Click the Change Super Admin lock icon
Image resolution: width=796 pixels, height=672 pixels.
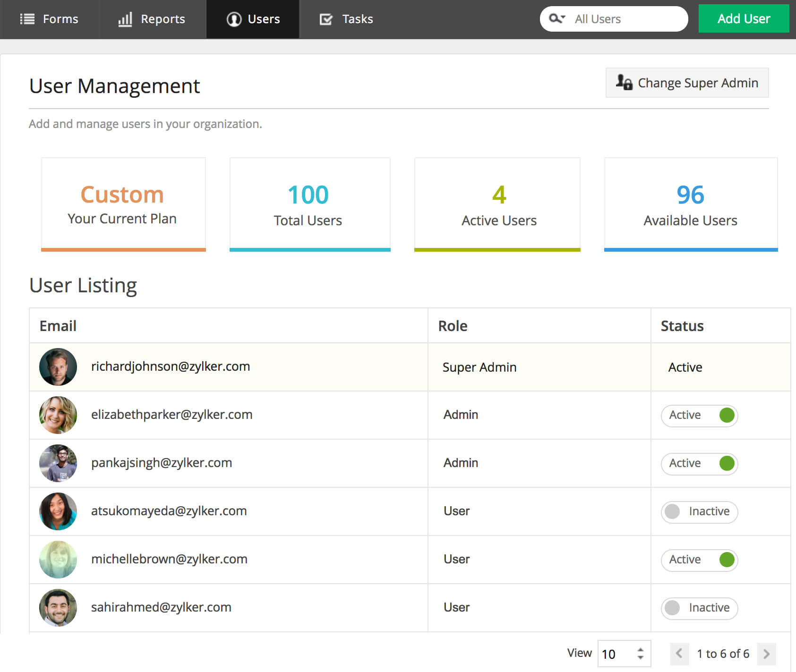624,83
